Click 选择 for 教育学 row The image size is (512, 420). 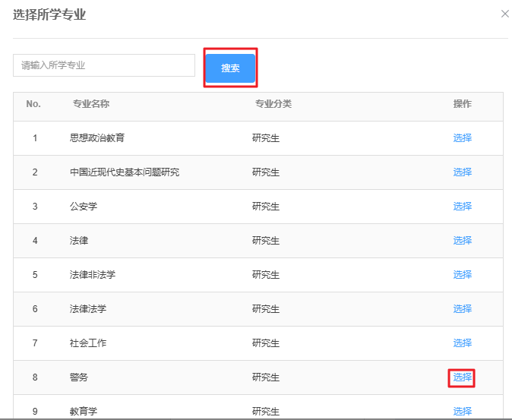pos(463,411)
